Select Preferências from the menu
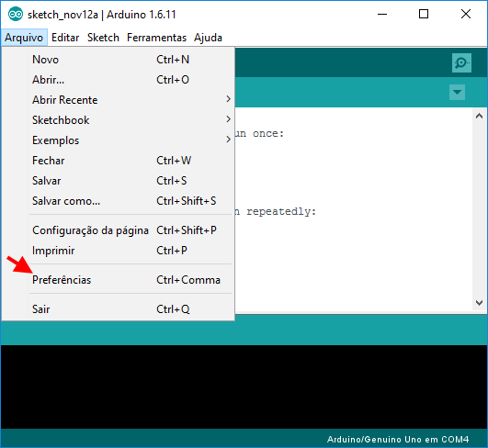Viewport: 488px width, 448px height. [118, 280]
